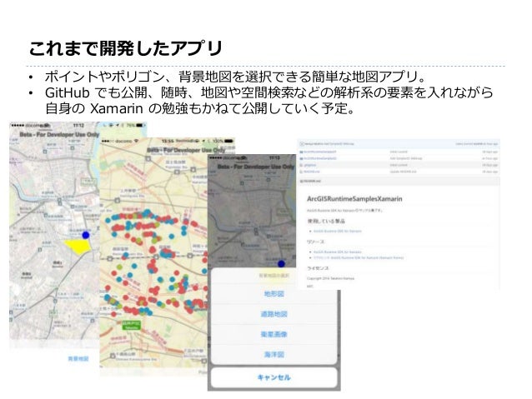Viewport: 532px width, 399px height.
Task: Tap the キャンセル button
Action: pos(274,377)
